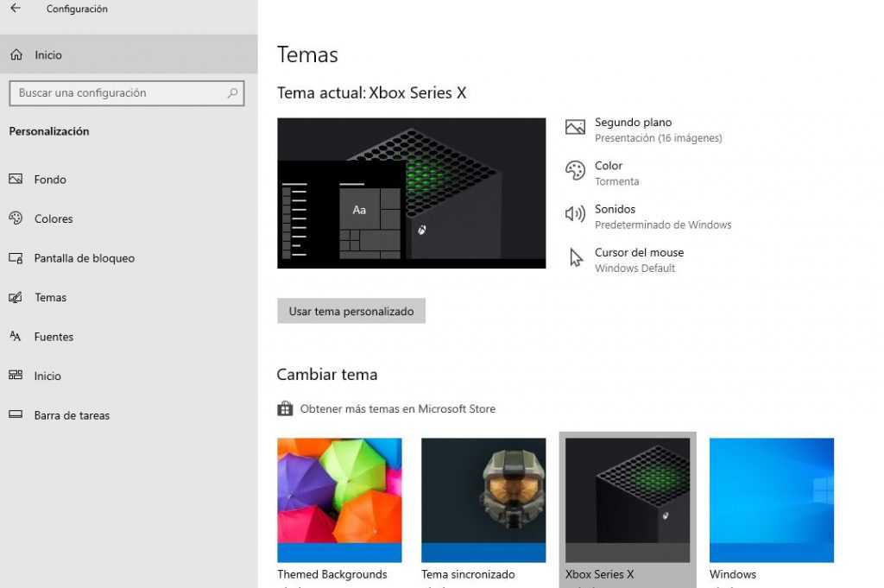Select the Windows theme thumbnail
The image size is (884, 588).
tap(771, 500)
